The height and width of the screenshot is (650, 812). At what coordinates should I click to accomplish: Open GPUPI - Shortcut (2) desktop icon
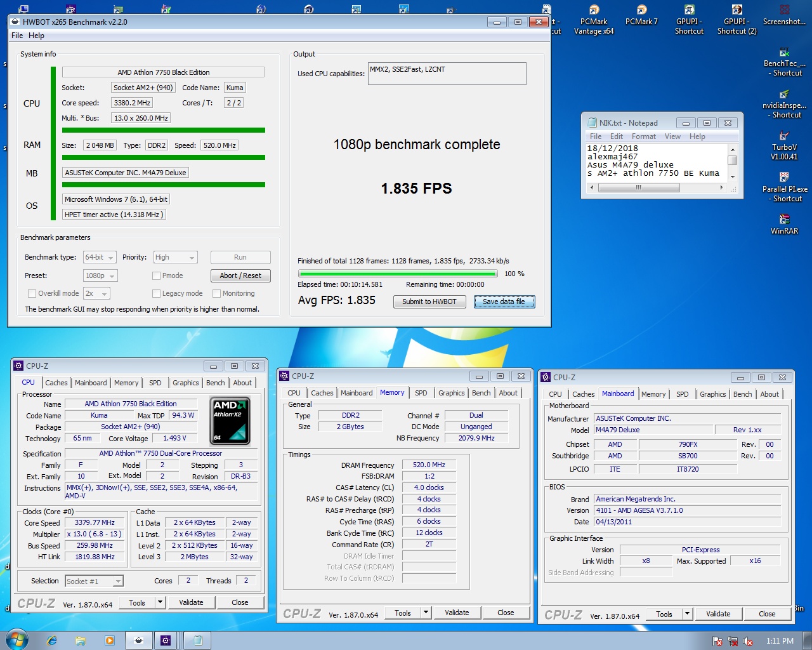coord(737,20)
